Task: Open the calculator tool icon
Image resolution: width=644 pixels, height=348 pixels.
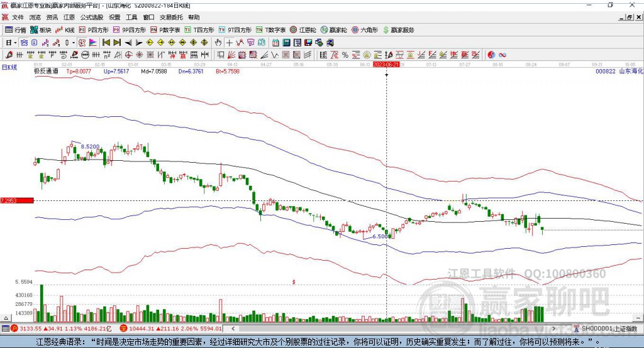Action: [x=287, y=43]
